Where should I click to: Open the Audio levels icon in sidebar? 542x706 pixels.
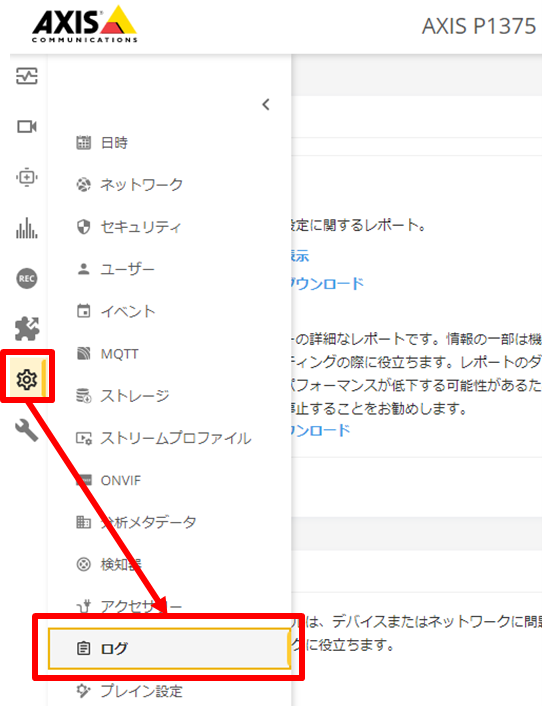(x=27, y=228)
